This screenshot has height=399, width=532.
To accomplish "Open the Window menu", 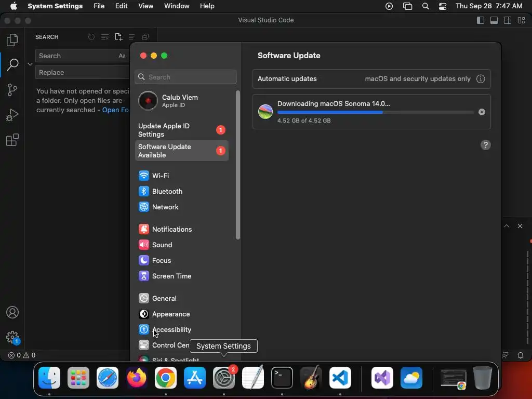I will pos(177,6).
